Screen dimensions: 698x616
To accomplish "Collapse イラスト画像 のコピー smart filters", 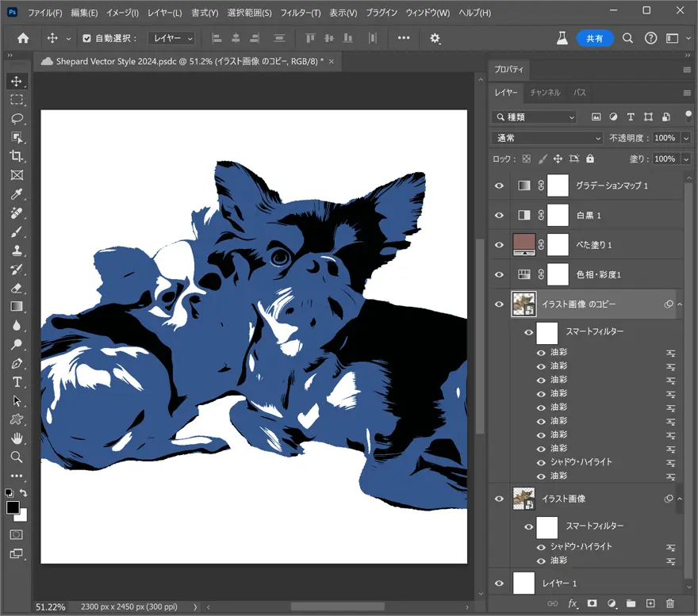I will (x=679, y=304).
